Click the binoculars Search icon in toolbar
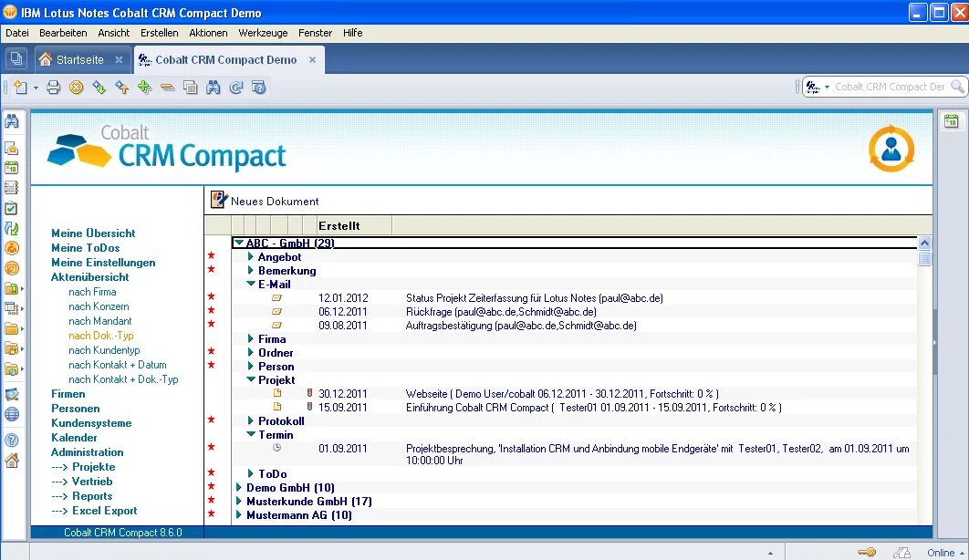Viewport: 969px width, 560px height. coord(214,88)
